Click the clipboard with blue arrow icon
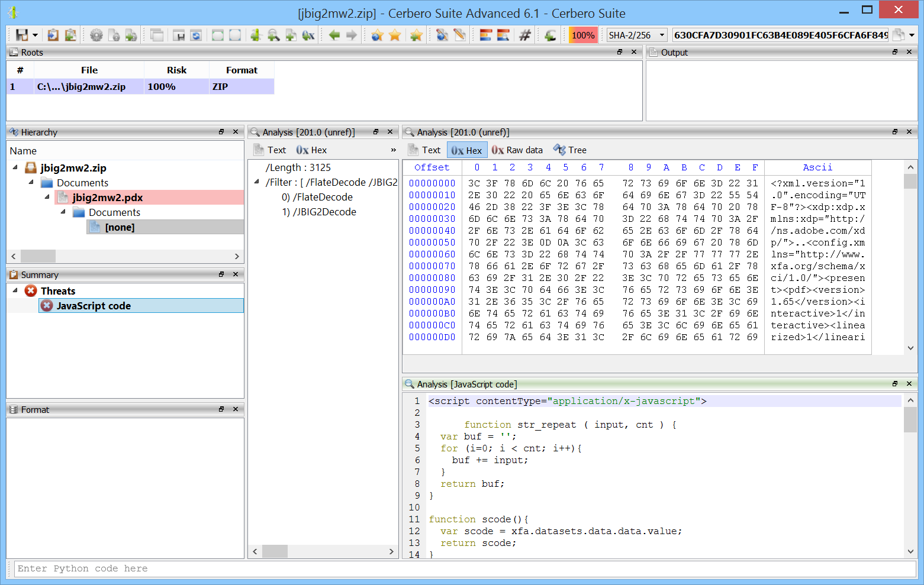Viewport: 924px width, 585px height. click(x=53, y=35)
